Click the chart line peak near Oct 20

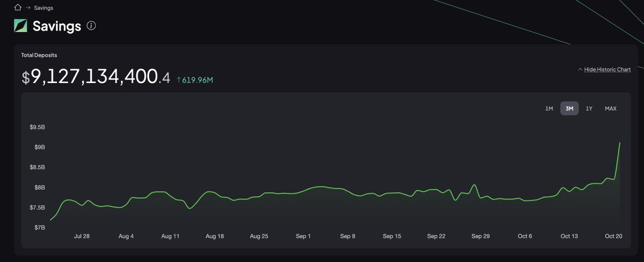[x=620, y=143]
